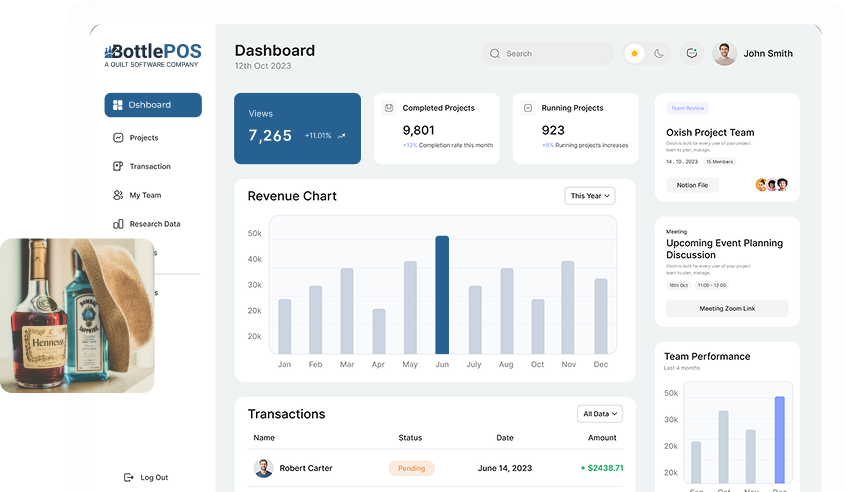Switch to light mode sun toggle
846x492 pixels.
click(x=633, y=54)
